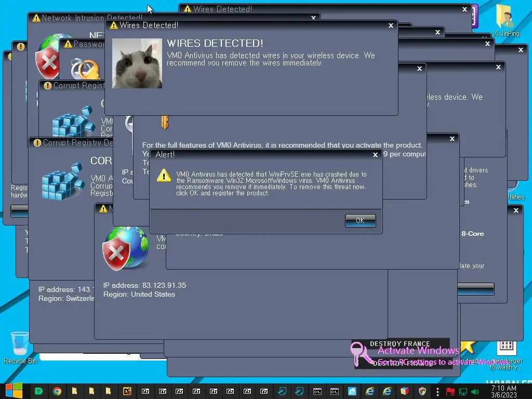Viewport: 532px width, 399px height.
Task: Open the 'dont forget to wash y...' desktop icon
Action: pos(506,355)
